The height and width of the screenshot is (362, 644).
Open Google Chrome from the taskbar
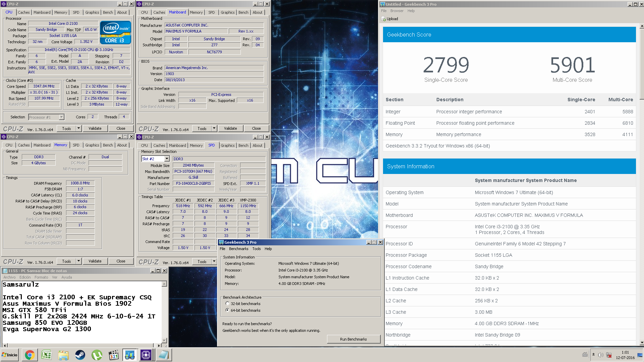pyautogui.click(x=30, y=355)
